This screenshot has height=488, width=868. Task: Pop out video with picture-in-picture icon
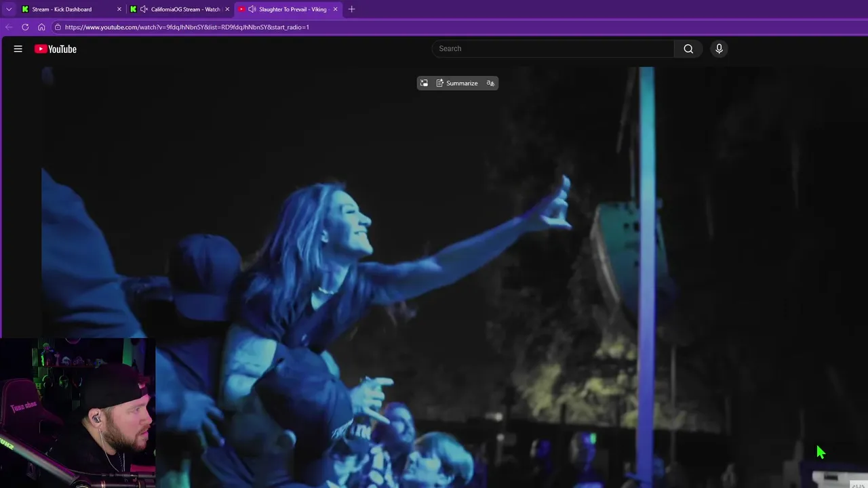425,83
